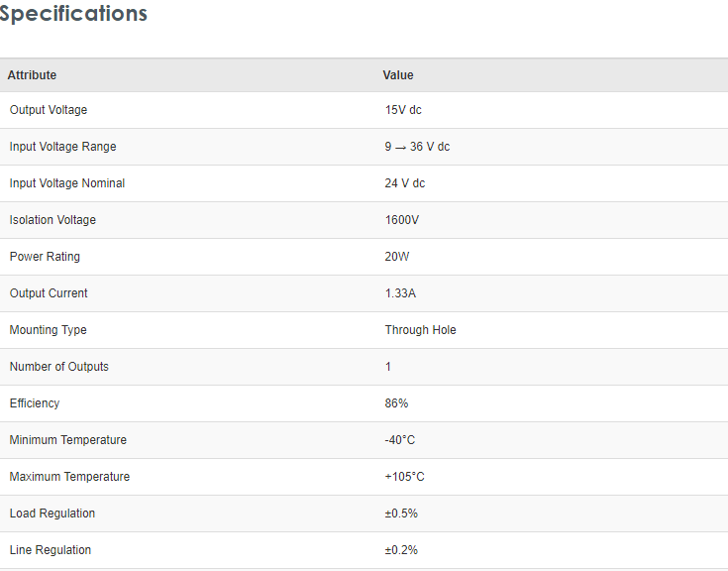Select the Output Voltage attribute label
728x571 pixels.
(x=49, y=110)
